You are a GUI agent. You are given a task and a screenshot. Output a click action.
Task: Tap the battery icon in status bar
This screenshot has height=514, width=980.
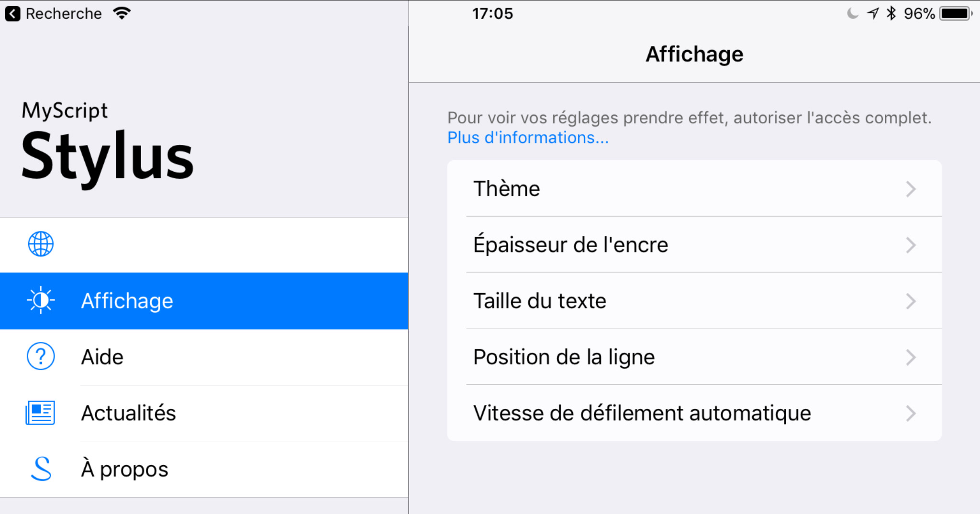(x=955, y=13)
